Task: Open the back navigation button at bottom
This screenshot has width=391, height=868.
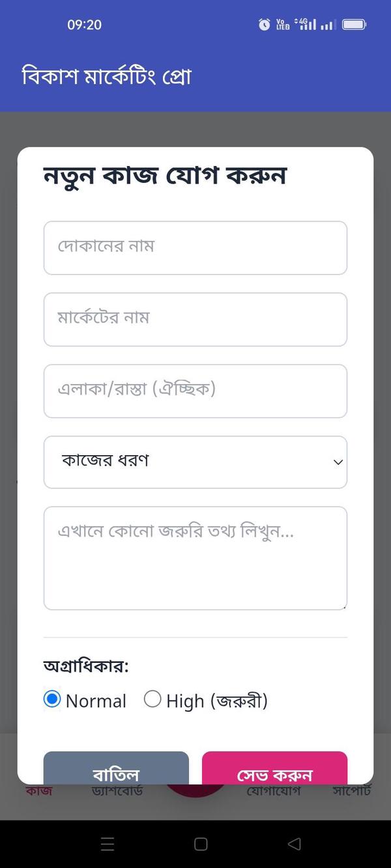Action: click(x=293, y=843)
